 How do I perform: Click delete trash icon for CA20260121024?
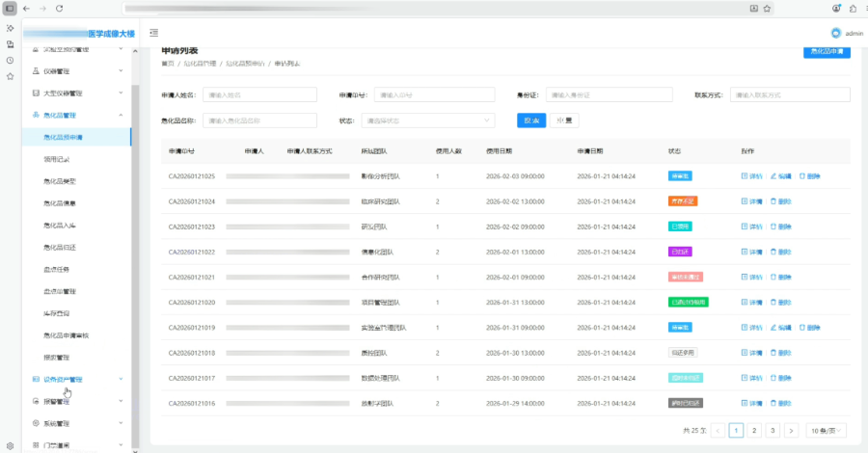pyautogui.click(x=773, y=201)
